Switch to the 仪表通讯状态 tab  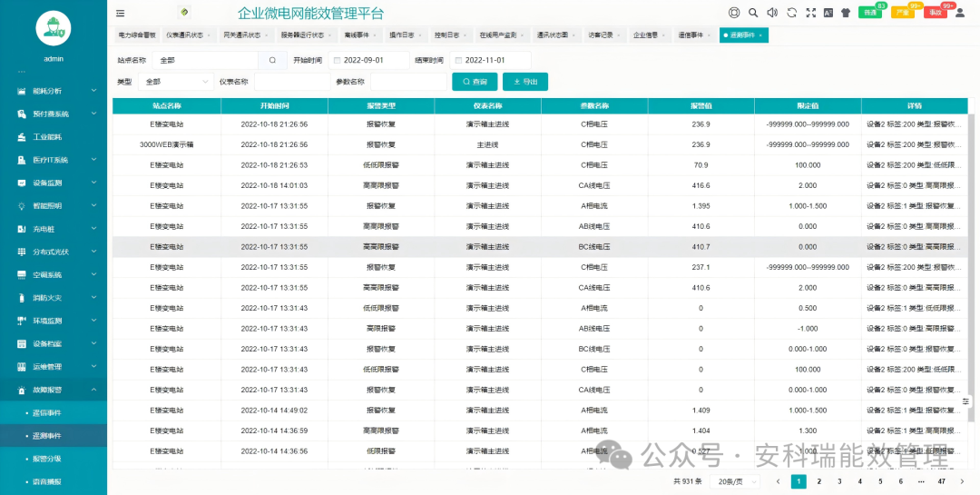[x=186, y=35]
